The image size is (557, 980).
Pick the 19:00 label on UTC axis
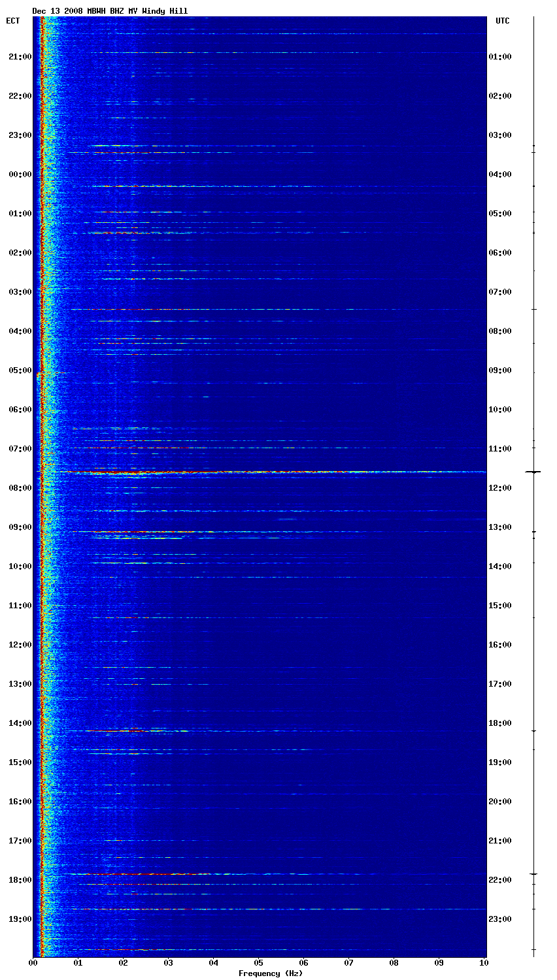coord(500,762)
